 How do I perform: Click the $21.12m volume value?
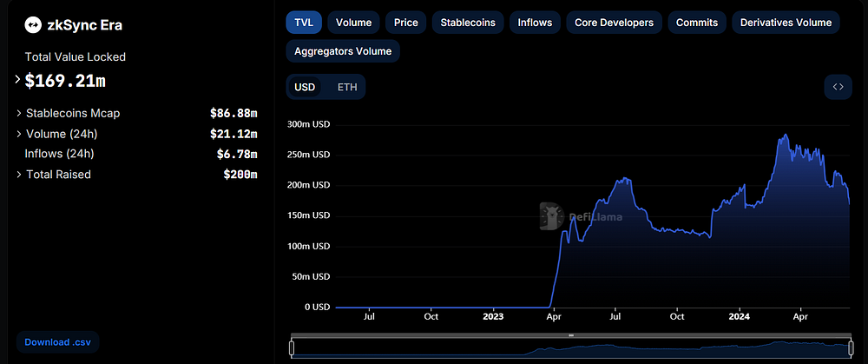[233, 134]
